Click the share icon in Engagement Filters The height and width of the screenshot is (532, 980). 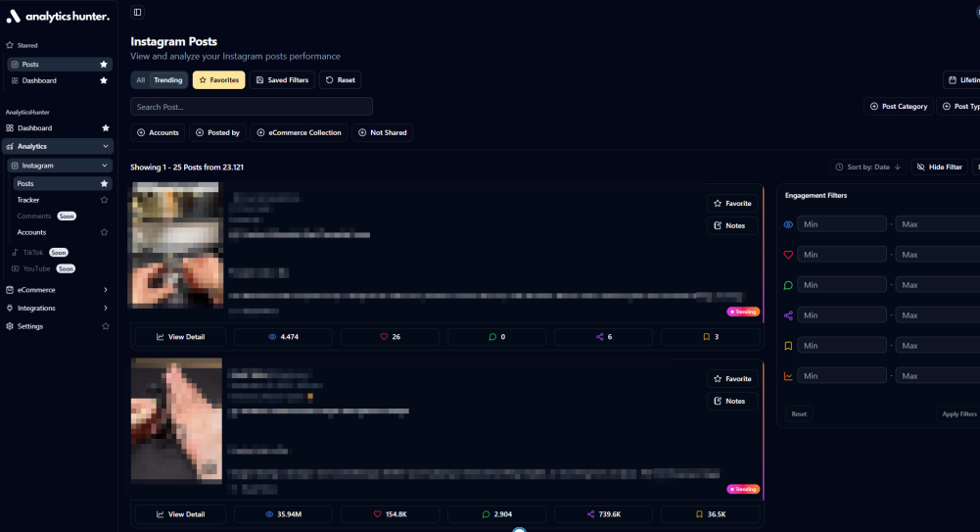(788, 315)
